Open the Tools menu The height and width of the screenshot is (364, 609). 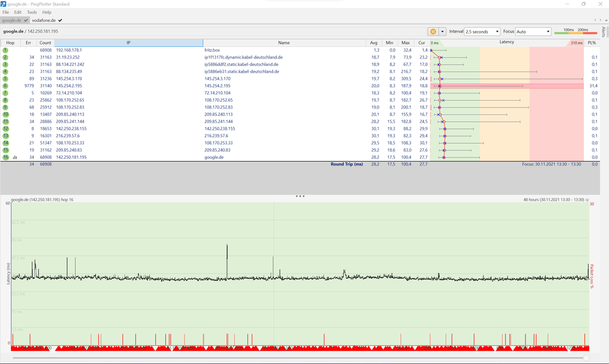pyautogui.click(x=32, y=12)
